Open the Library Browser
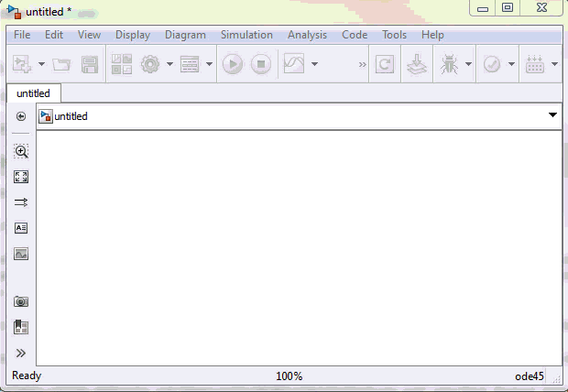This screenshot has width=568, height=392. tap(121, 64)
